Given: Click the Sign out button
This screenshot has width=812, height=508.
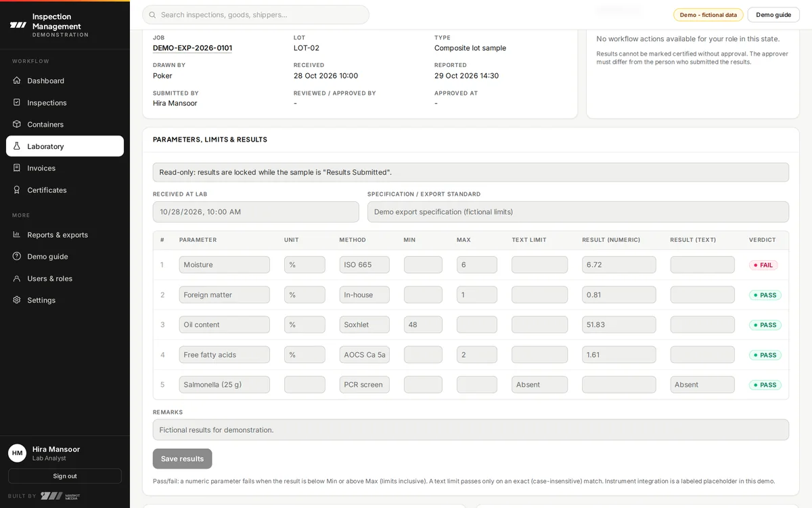Looking at the screenshot, I should (x=65, y=476).
